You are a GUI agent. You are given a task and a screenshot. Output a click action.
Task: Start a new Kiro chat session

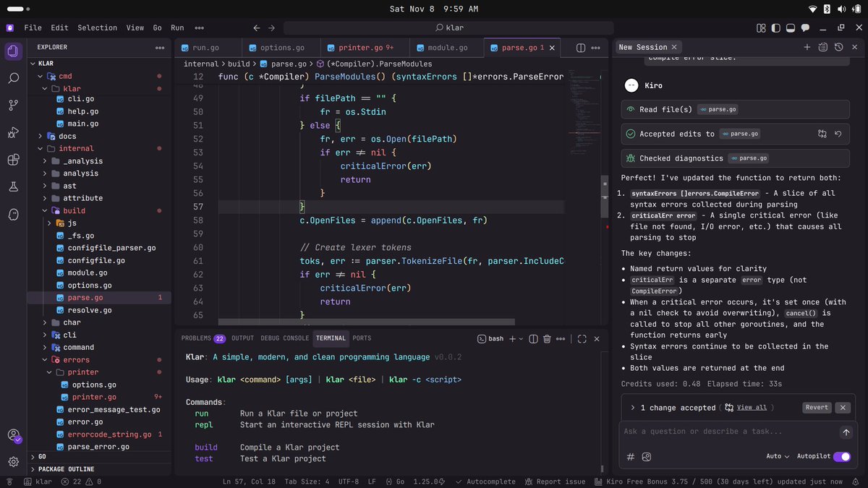point(807,47)
